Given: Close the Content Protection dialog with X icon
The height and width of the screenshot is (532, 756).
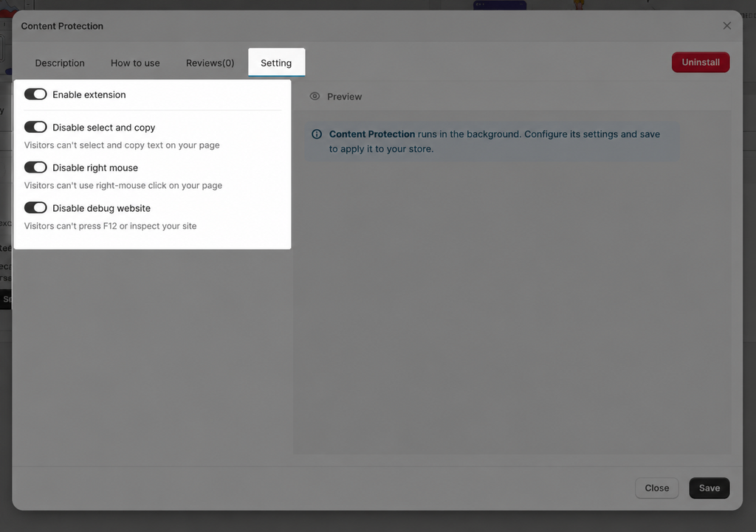Looking at the screenshot, I should [x=726, y=26].
